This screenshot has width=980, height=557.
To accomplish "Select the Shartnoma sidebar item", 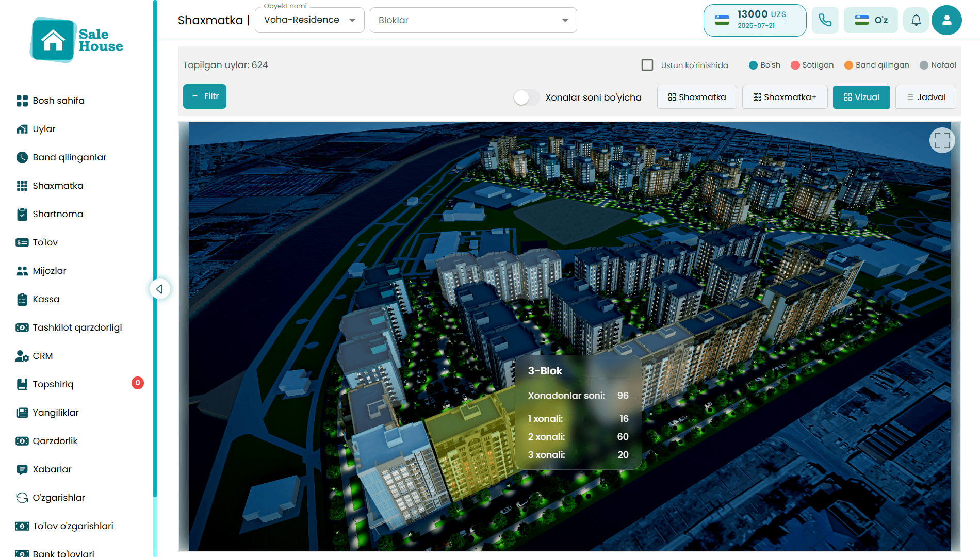I will point(58,214).
